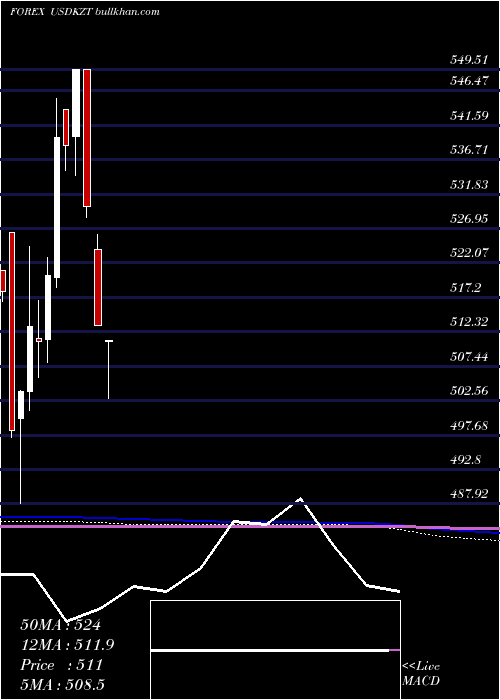Click the Live MACD label
500x700 pixels.
click(x=421, y=674)
